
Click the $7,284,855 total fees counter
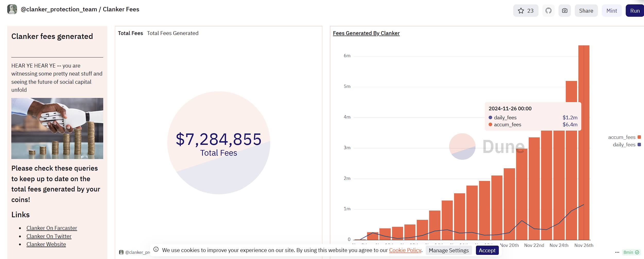[x=219, y=139]
